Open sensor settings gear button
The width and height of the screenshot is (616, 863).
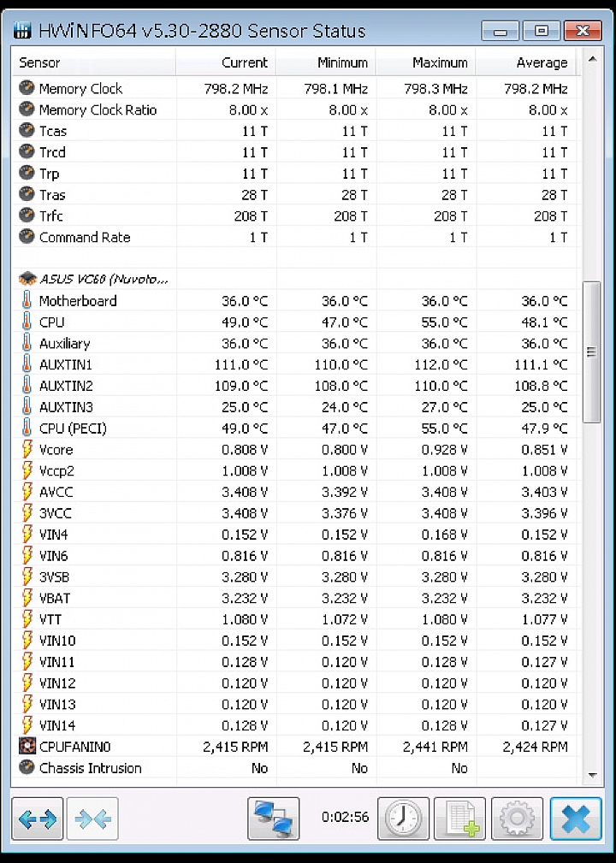517,819
